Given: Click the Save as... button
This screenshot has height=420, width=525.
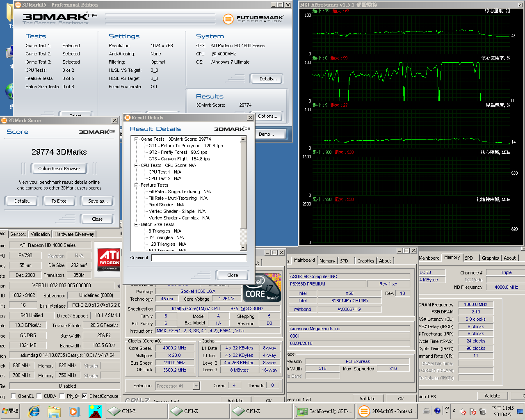Looking at the screenshot, I should pos(98,201).
